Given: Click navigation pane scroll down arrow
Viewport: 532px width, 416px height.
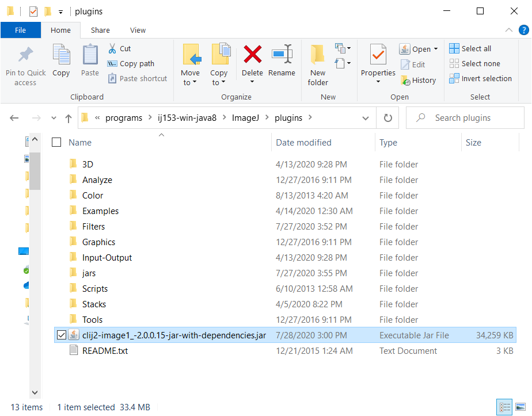Looking at the screenshot, I should [35, 392].
